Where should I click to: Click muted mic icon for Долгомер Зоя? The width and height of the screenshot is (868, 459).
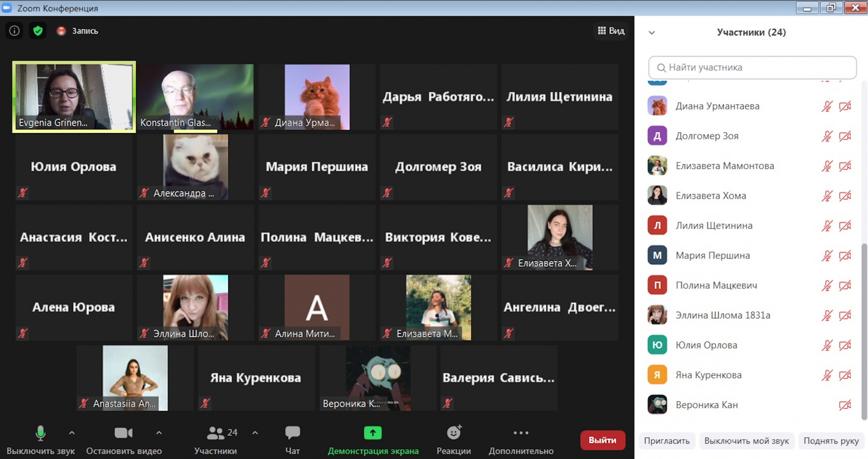[827, 136]
